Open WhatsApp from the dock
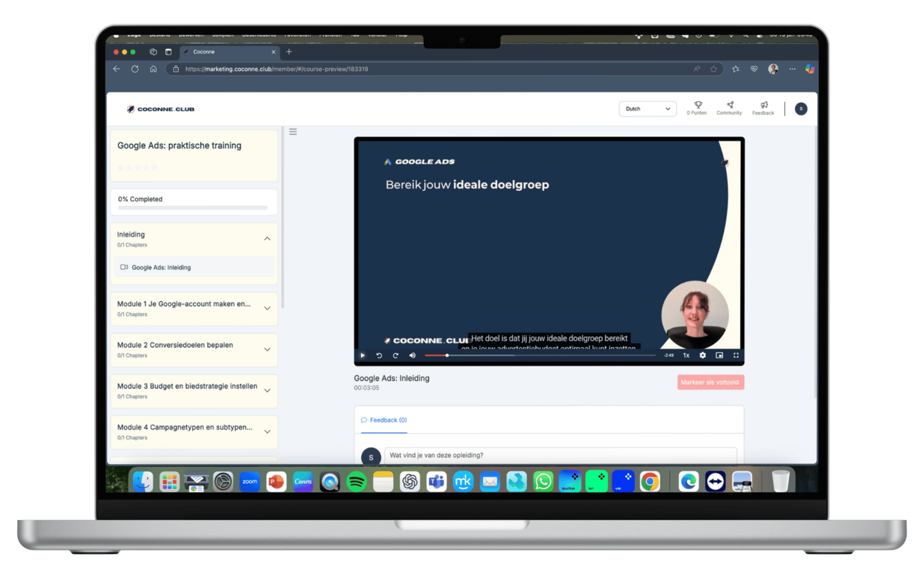Viewport: 924px width, 578px height. [543, 481]
